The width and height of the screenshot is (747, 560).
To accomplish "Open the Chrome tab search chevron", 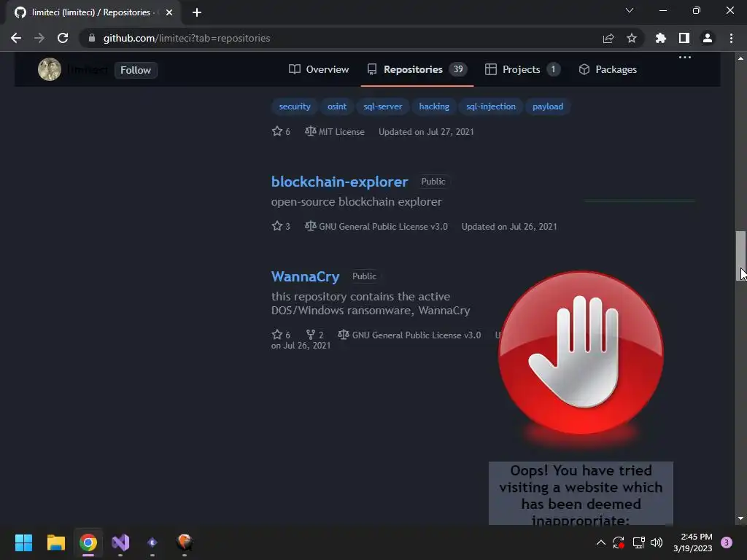I will click(630, 10).
